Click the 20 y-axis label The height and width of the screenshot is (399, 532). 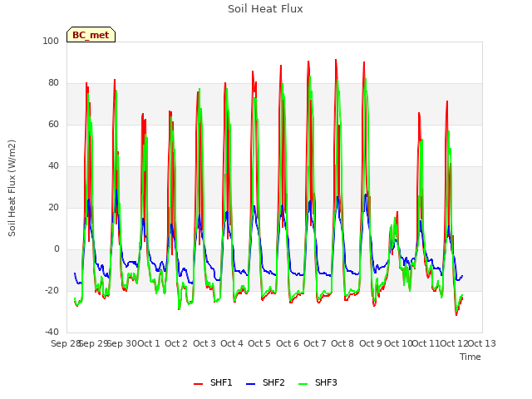click(53, 207)
